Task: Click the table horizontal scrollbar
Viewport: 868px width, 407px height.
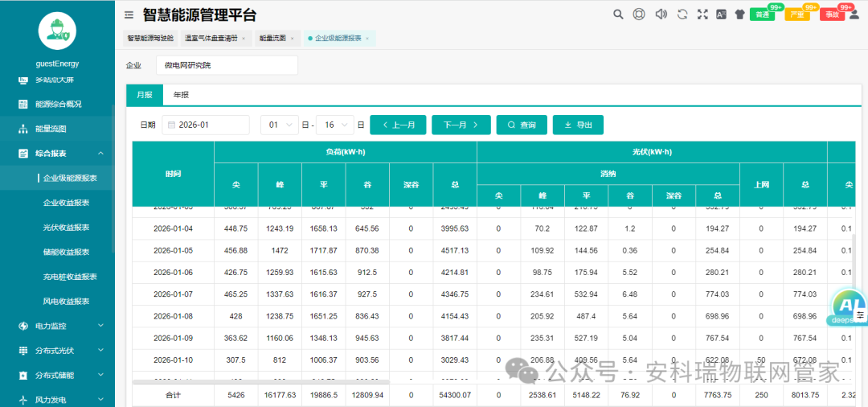Action: [x=261, y=382]
